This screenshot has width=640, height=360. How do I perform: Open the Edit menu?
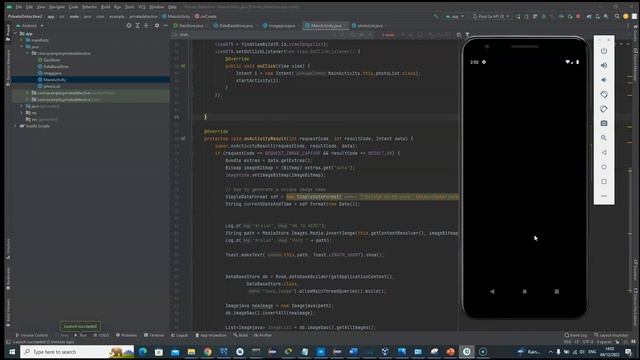[x=30, y=7]
